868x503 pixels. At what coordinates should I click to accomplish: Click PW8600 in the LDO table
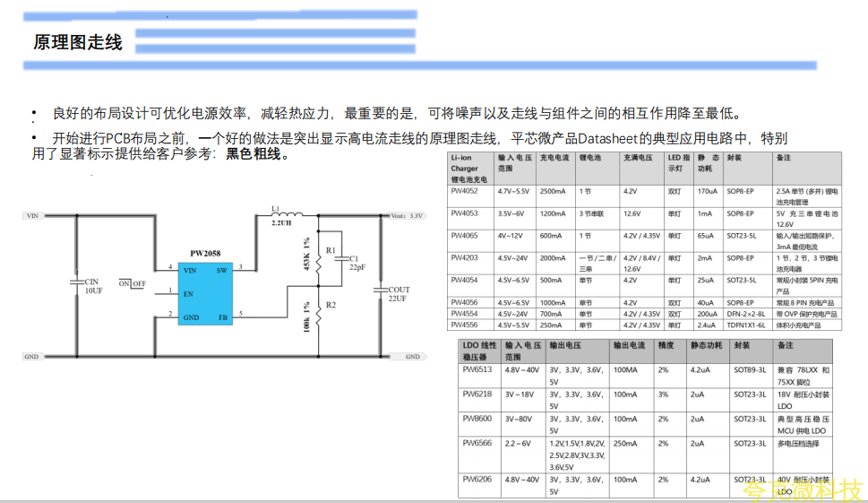(x=477, y=419)
